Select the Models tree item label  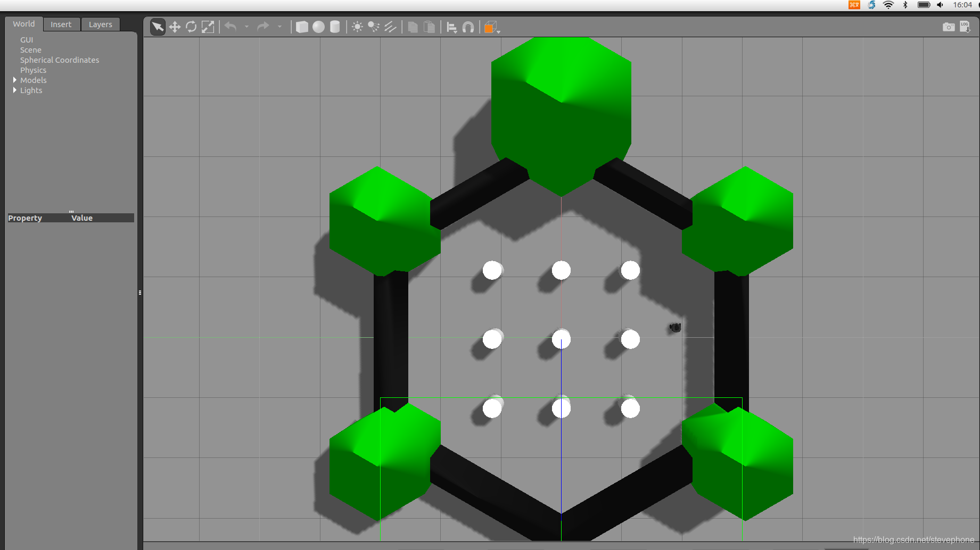pyautogui.click(x=34, y=80)
